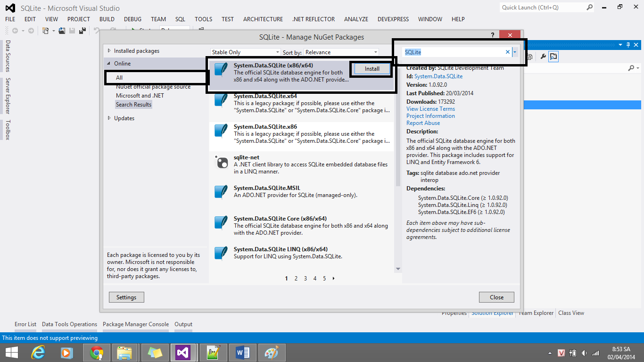This screenshot has height=362, width=644.
Task: Open the Toolbox side tab
Action: 8,130
